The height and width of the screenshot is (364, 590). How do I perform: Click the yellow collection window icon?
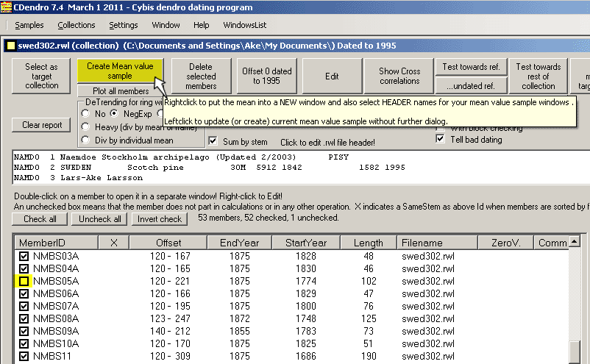[x=11, y=46]
